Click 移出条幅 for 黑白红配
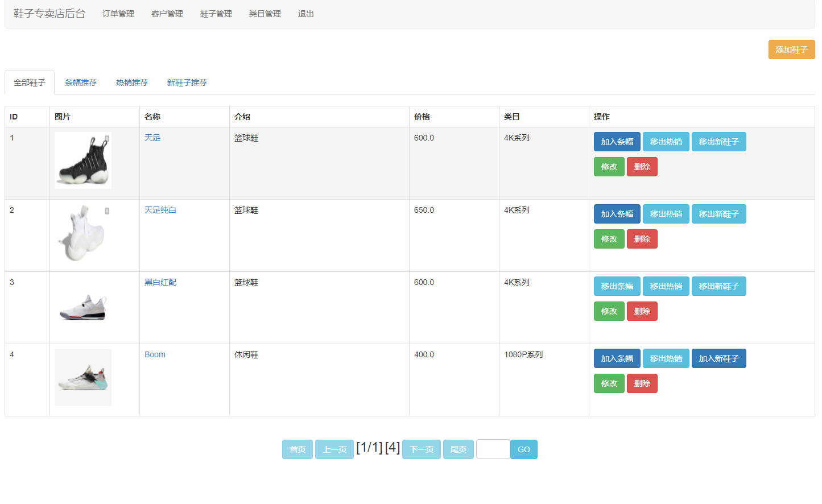Image resolution: width=822 pixels, height=504 pixels. [x=617, y=286]
